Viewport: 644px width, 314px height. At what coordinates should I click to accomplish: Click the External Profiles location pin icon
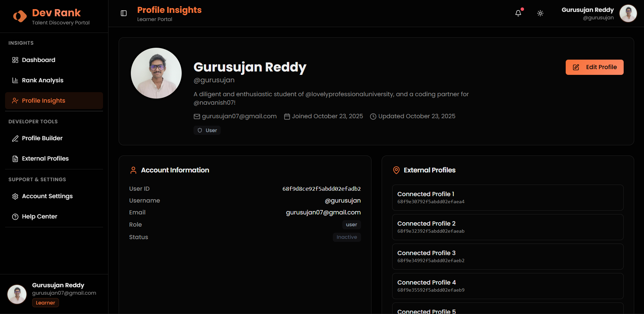pyautogui.click(x=396, y=170)
